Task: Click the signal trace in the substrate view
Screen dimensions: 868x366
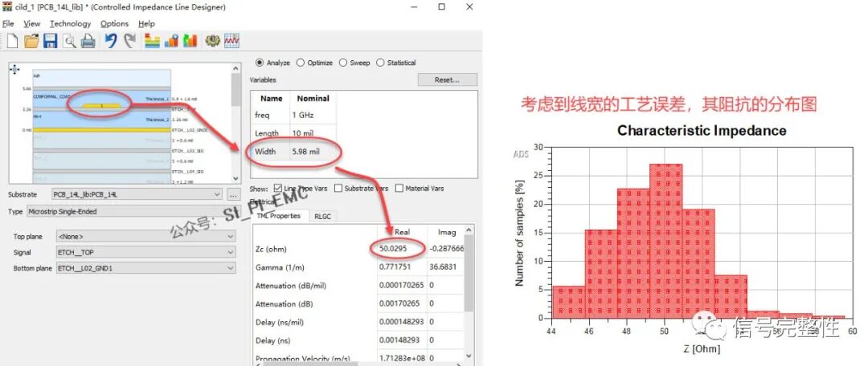Action: click(x=100, y=105)
